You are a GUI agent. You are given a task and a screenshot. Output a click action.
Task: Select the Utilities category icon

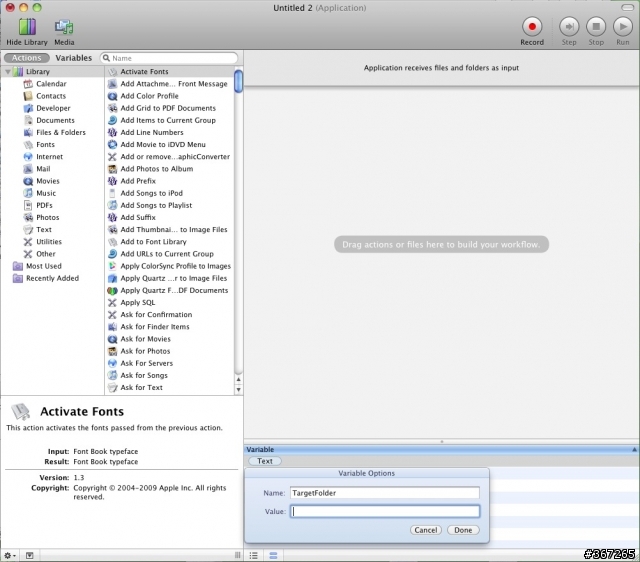click(28, 242)
